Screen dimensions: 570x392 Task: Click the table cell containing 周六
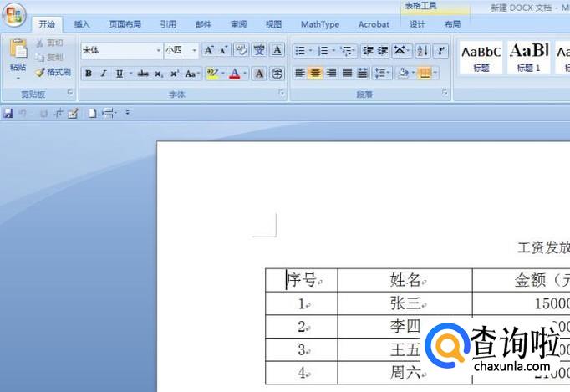[405, 373]
